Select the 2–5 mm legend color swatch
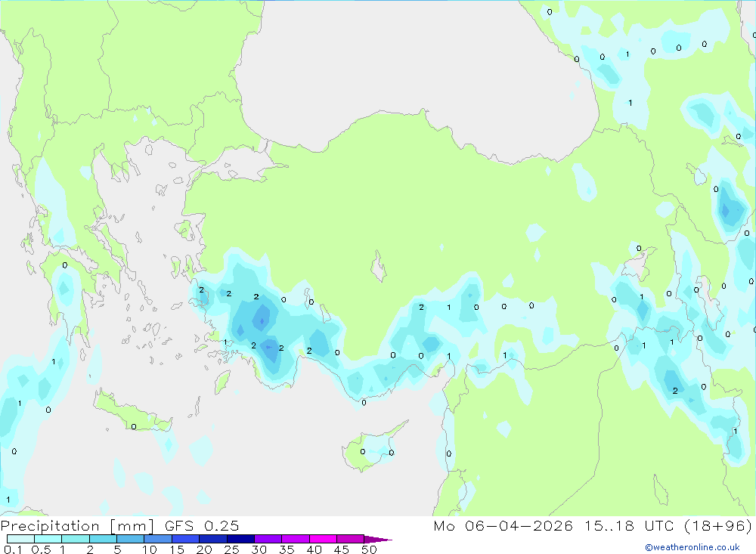 [x=103, y=539]
